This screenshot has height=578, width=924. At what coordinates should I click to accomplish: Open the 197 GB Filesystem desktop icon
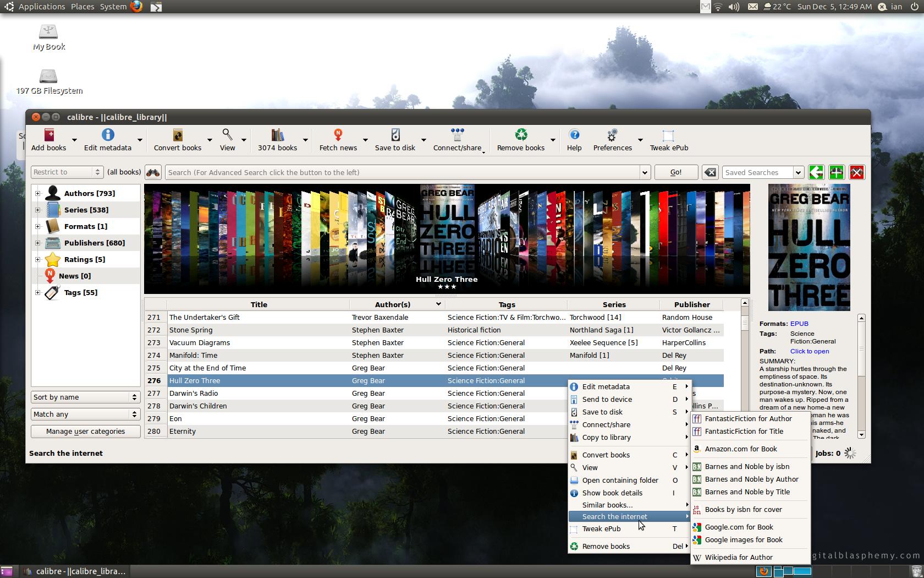pyautogui.click(x=49, y=81)
